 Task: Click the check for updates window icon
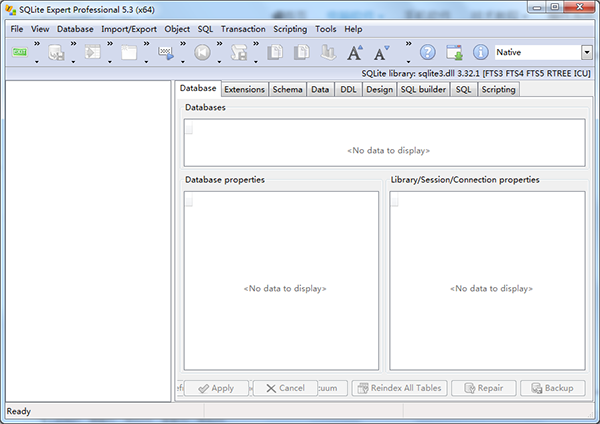454,52
